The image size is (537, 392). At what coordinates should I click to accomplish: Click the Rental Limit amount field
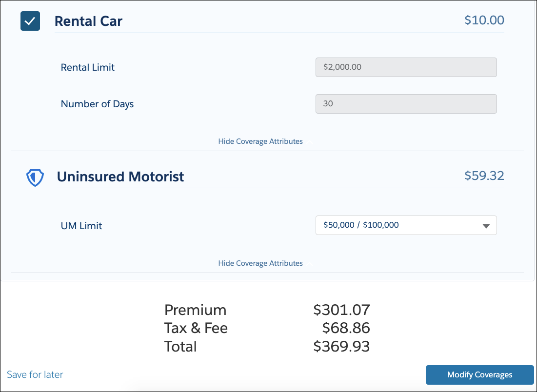406,67
